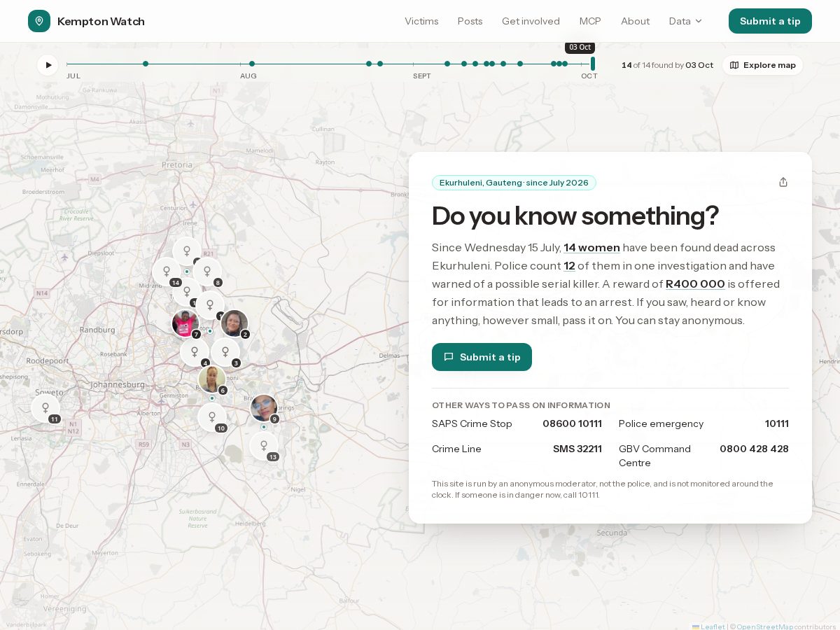Image resolution: width=840 pixels, height=630 pixels.
Task: Select victim photo marker number 9
Action: click(264, 408)
